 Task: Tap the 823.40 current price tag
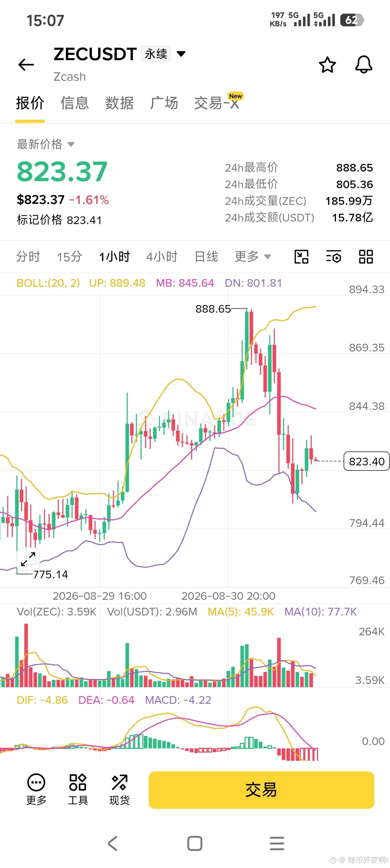click(366, 461)
